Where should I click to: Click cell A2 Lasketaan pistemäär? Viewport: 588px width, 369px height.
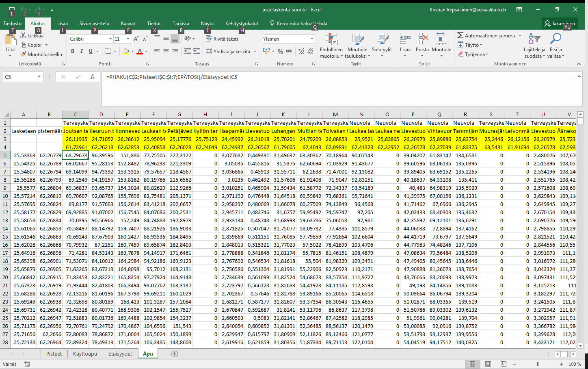[x=24, y=131]
